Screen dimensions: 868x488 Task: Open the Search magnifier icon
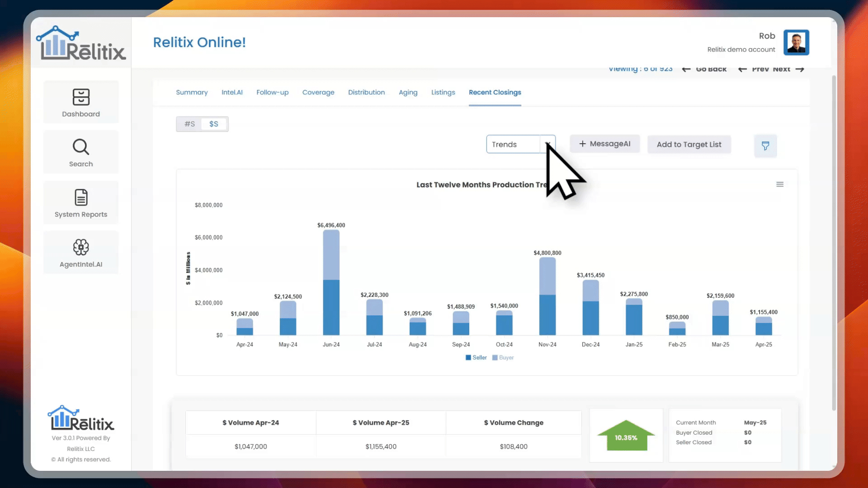(x=81, y=147)
